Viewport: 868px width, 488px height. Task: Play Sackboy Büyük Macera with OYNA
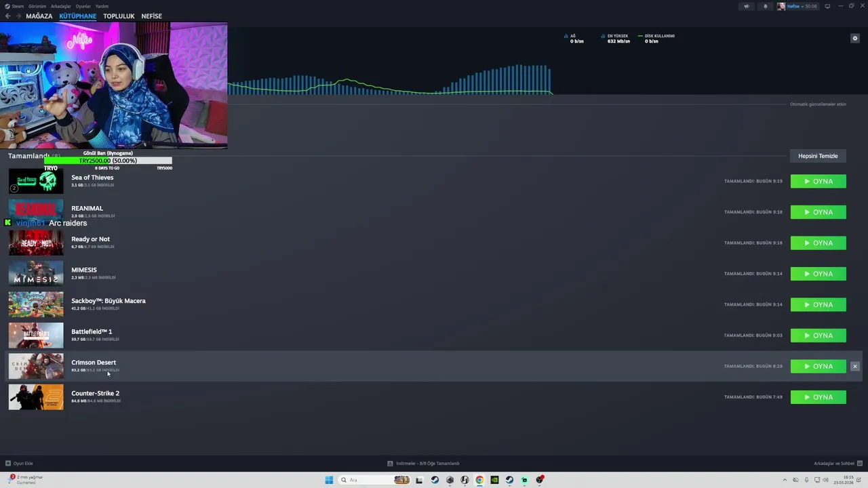818,304
